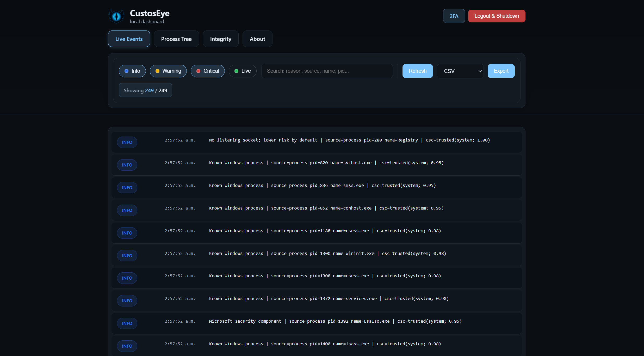644x356 pixels.
Task: Click the green dot on the Live indicator
Action: pos(237,71)
